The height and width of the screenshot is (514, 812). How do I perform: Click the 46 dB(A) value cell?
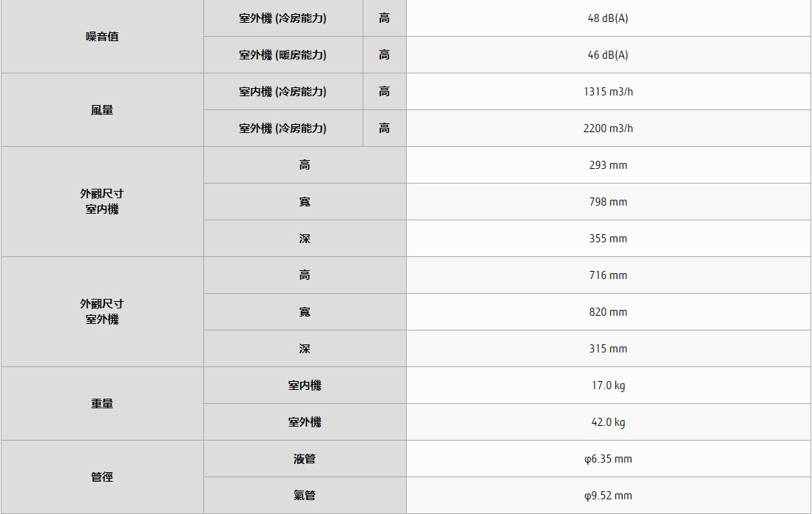tap(608, 55)
